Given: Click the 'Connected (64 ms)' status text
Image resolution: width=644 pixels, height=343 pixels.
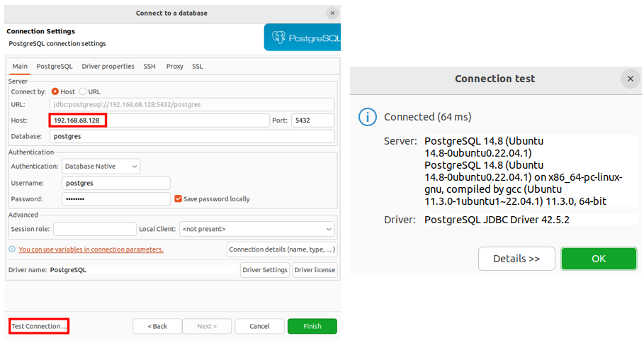Looking at the screenshot, I should coord(427,117).
